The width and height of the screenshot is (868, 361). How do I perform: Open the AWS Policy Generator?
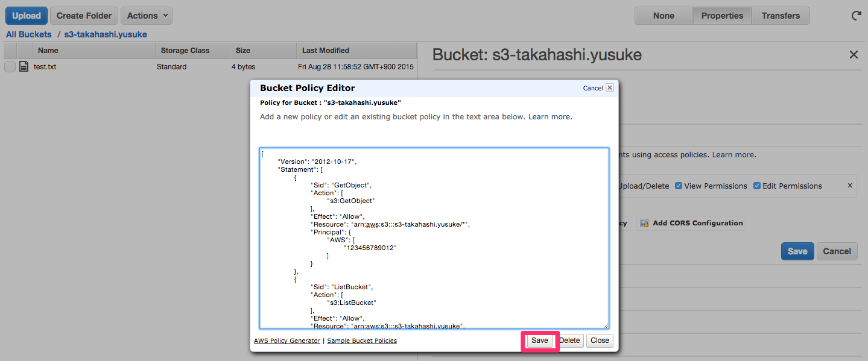[x=287, y=341]
